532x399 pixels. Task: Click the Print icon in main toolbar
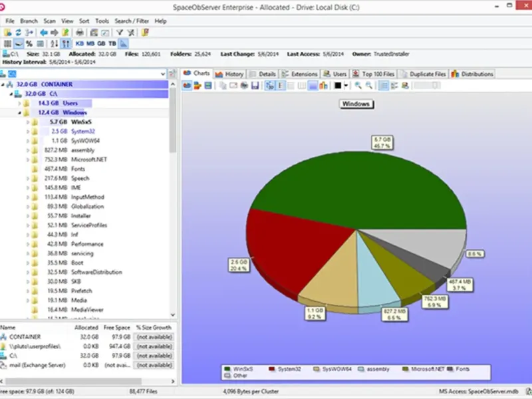pyautogui.click(x=80, y=32)
